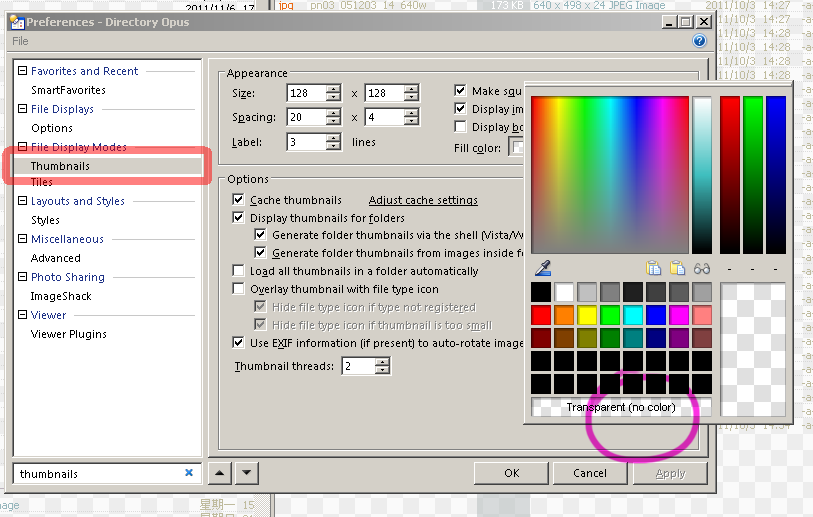Toggle Generate folder thumbnails from images inside
Viewport: 813px width, 517px height.
(x=260, y=253)
